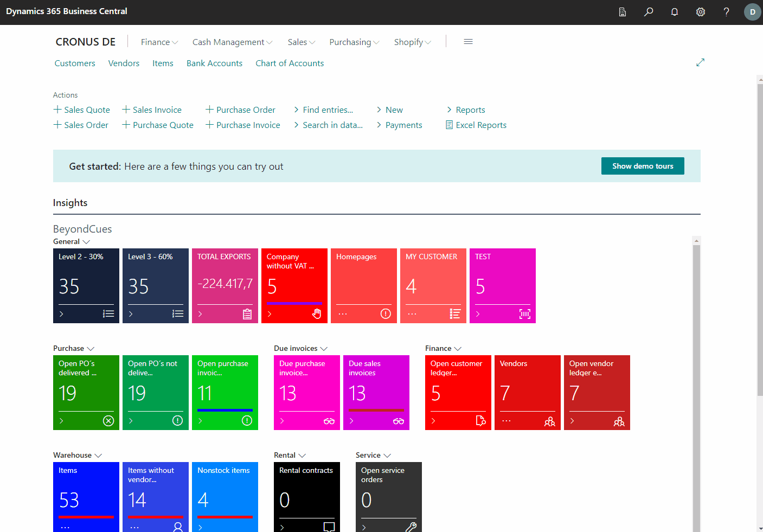Collapse the General cue group

pos(72,242)
